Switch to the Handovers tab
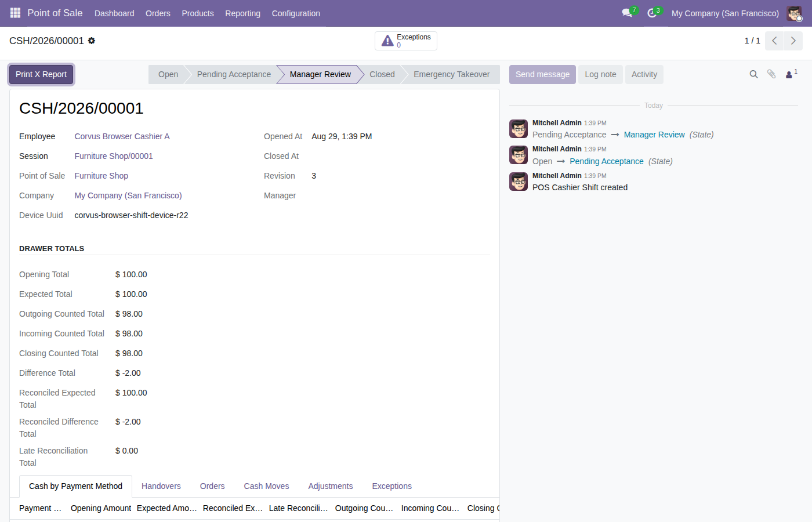This screenshot has height=522, width=812. pos(161,486)
